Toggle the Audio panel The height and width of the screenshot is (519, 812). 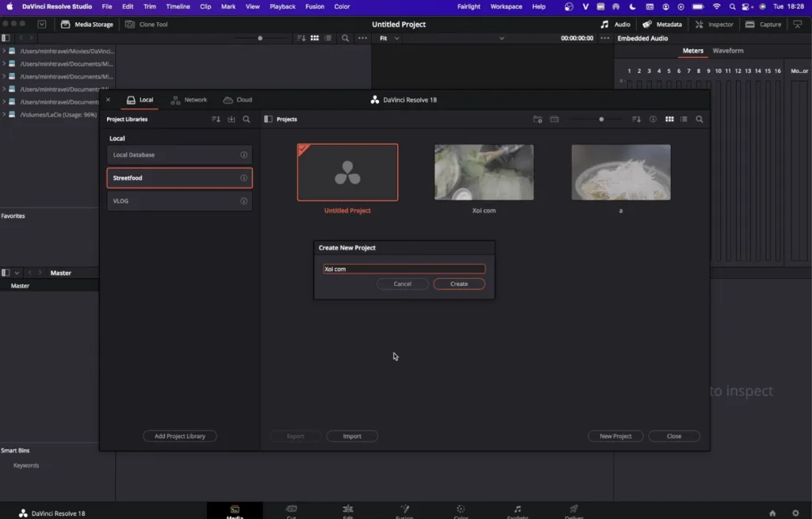click(615, 25)
